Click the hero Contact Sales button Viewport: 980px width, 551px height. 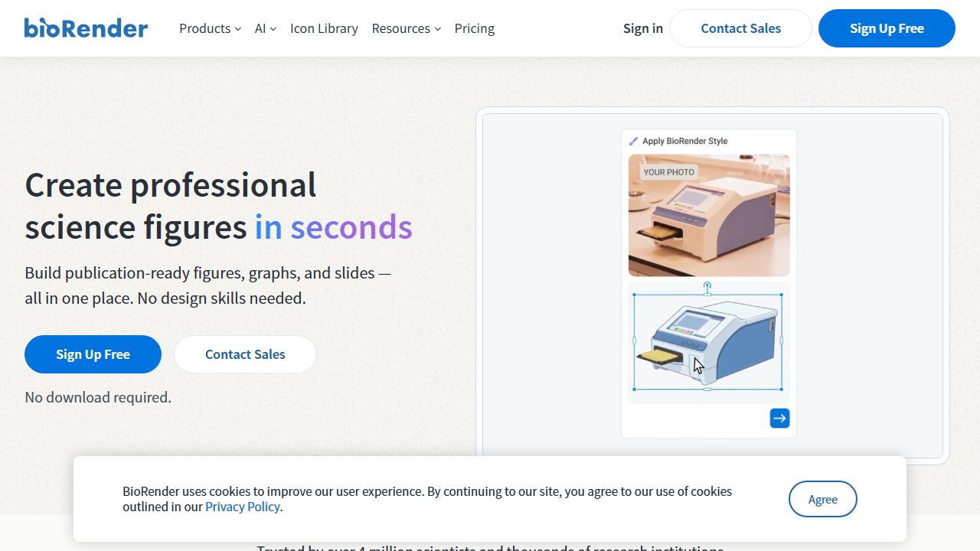(x=245, y=354)
